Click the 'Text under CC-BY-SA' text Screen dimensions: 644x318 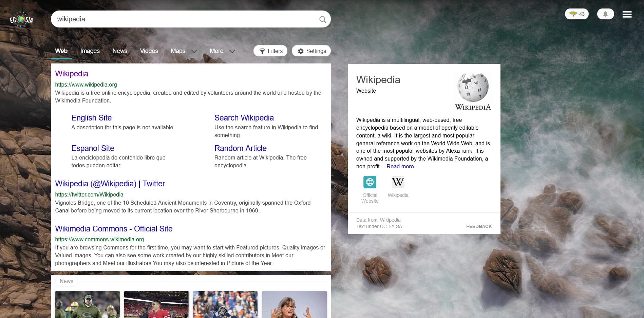(x=379, y=226)
